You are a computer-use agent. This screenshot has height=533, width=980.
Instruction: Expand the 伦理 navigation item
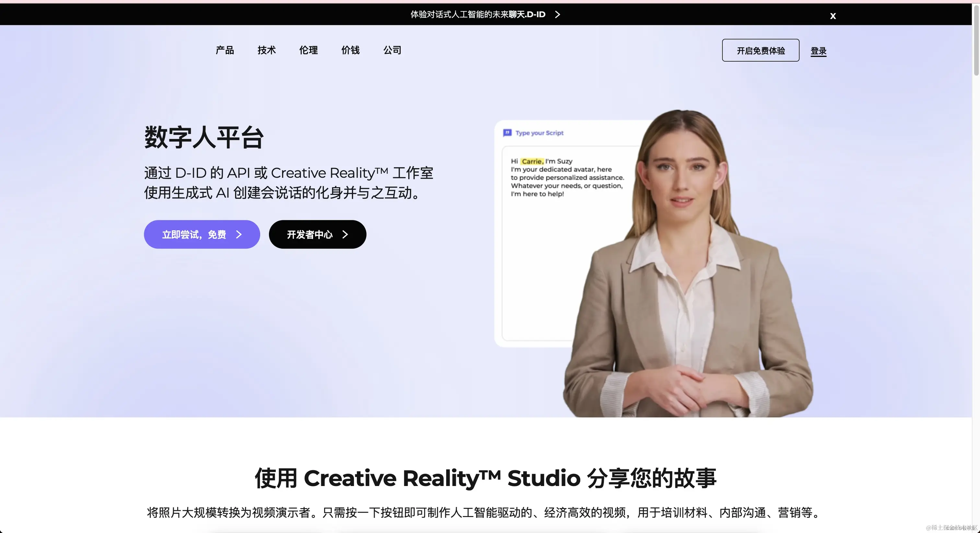(309, 50)
